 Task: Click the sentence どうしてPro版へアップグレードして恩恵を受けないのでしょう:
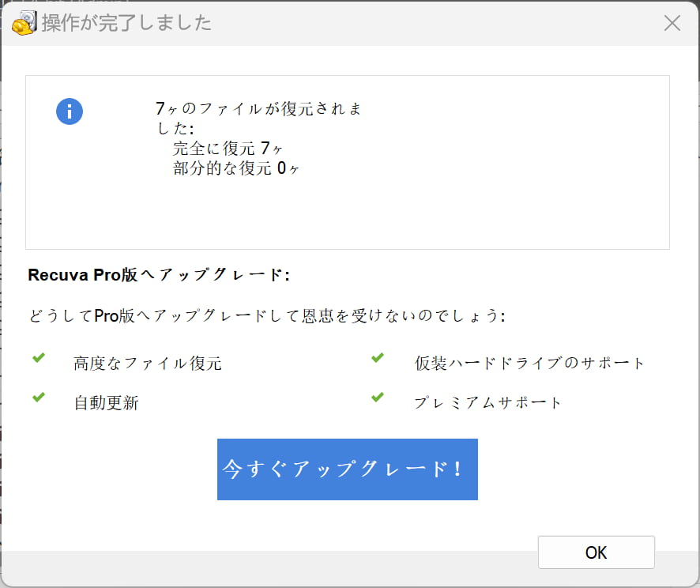click(267, 316)
